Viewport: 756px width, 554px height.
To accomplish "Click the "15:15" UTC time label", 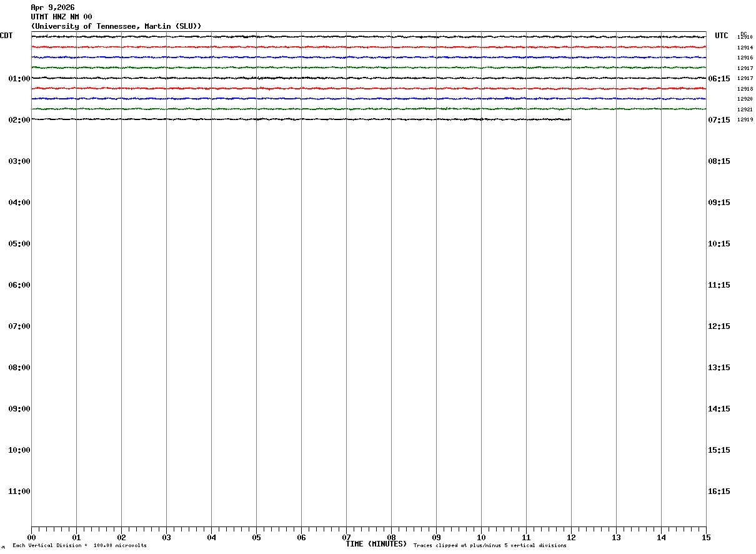I will (x=719, y=450).
